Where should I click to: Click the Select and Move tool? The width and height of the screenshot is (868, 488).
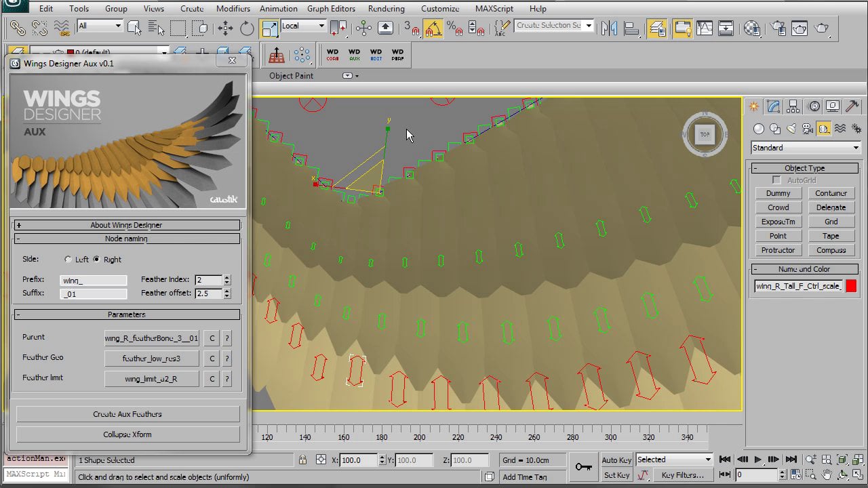tap(224, 28)
